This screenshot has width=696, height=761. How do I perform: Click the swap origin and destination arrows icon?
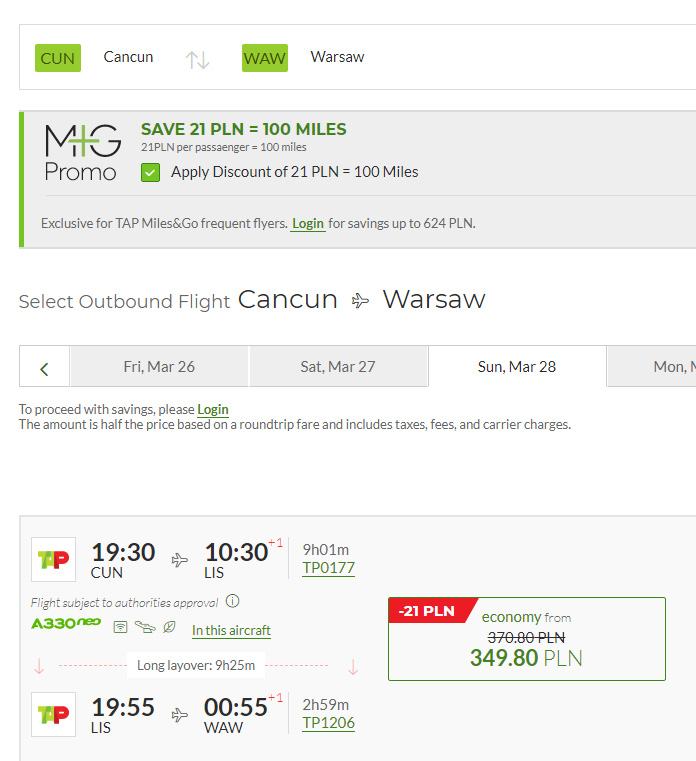(x=197, y=60)
